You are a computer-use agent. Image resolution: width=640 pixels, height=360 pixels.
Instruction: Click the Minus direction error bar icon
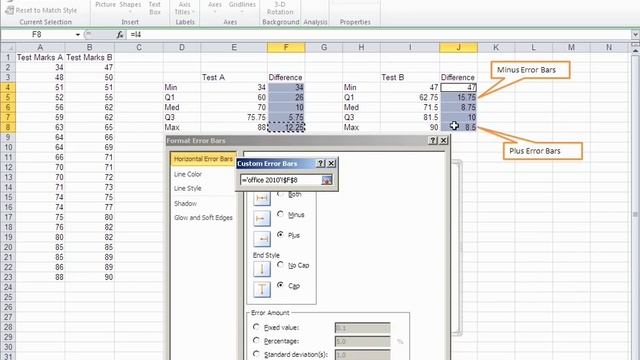(262, 218)
